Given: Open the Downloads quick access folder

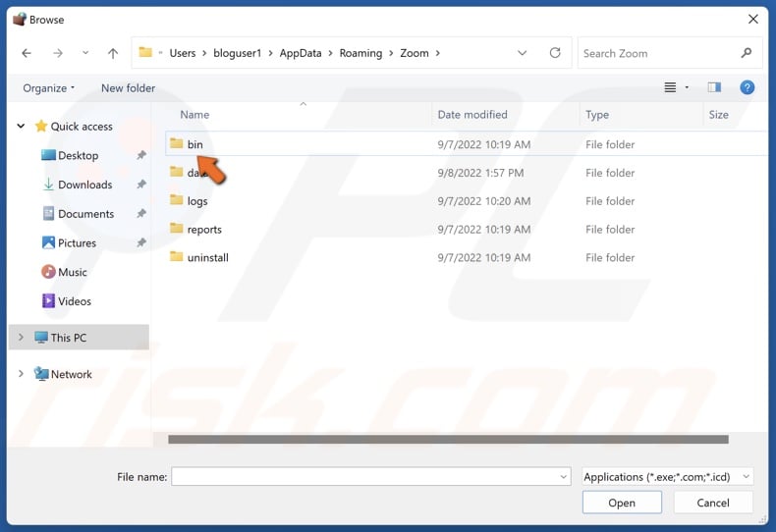Looking at the screenshot, I should [84, 185].
